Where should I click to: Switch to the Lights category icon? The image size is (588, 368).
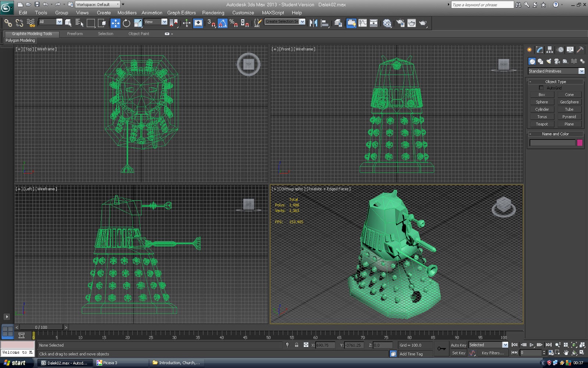549,61
